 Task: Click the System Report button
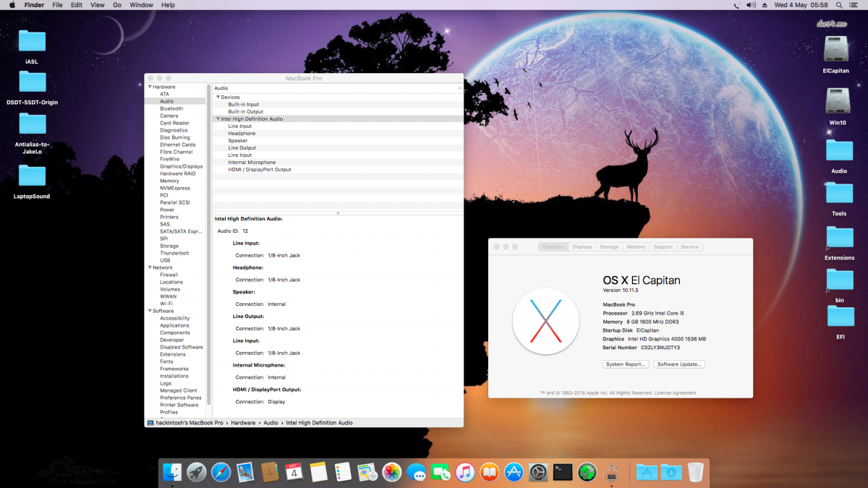(x=625, y=364)
